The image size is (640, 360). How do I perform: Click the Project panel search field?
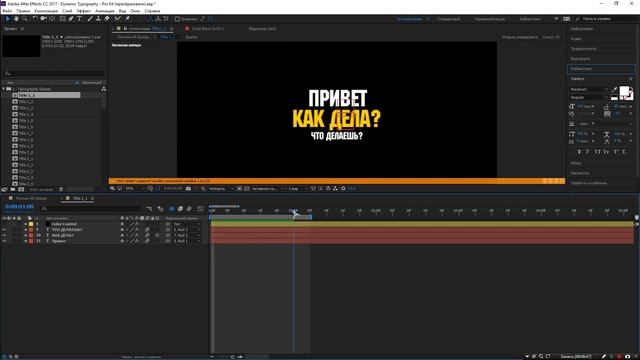(x=54, y=73)
